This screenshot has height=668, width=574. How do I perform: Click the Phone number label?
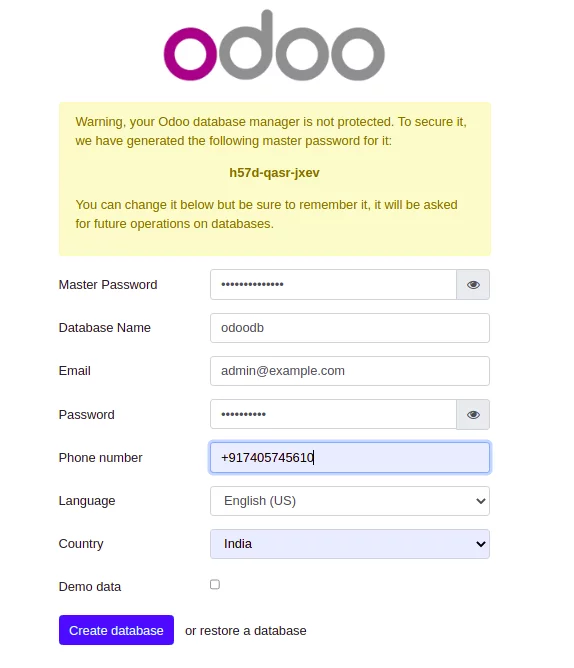coord(101,458)
